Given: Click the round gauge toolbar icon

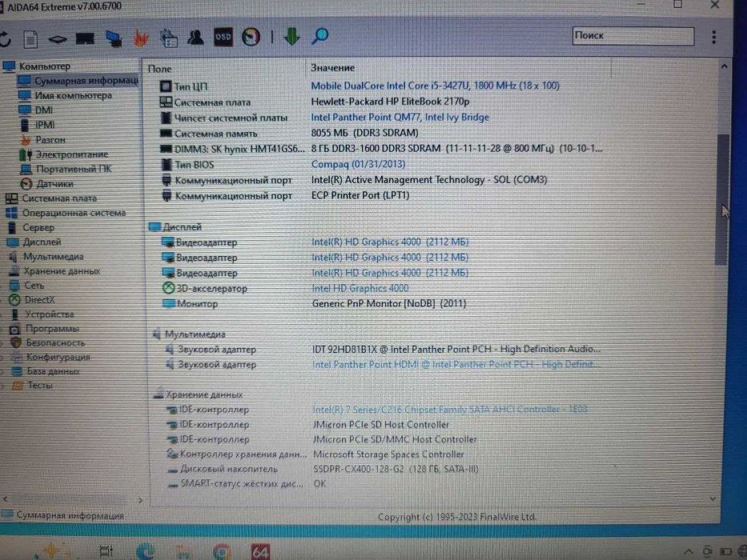Looking at the screenshot, I should tap(251, 37).
